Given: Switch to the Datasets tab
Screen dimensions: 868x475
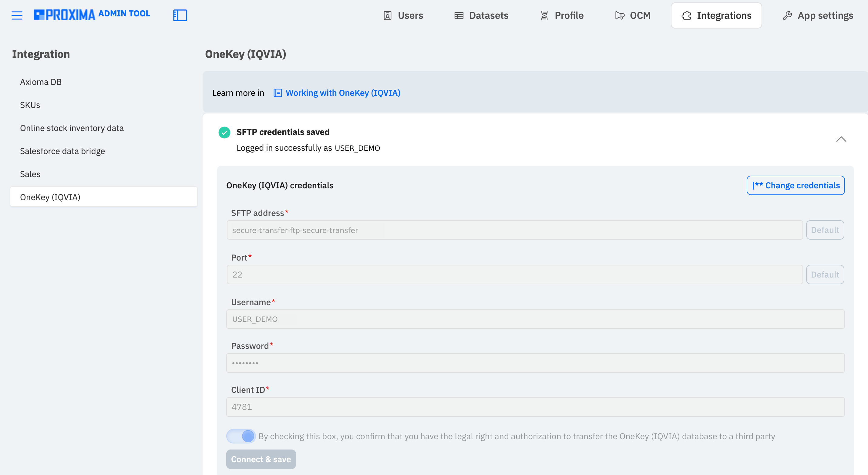Looking at the screenshot, I should tap(482, 15).
